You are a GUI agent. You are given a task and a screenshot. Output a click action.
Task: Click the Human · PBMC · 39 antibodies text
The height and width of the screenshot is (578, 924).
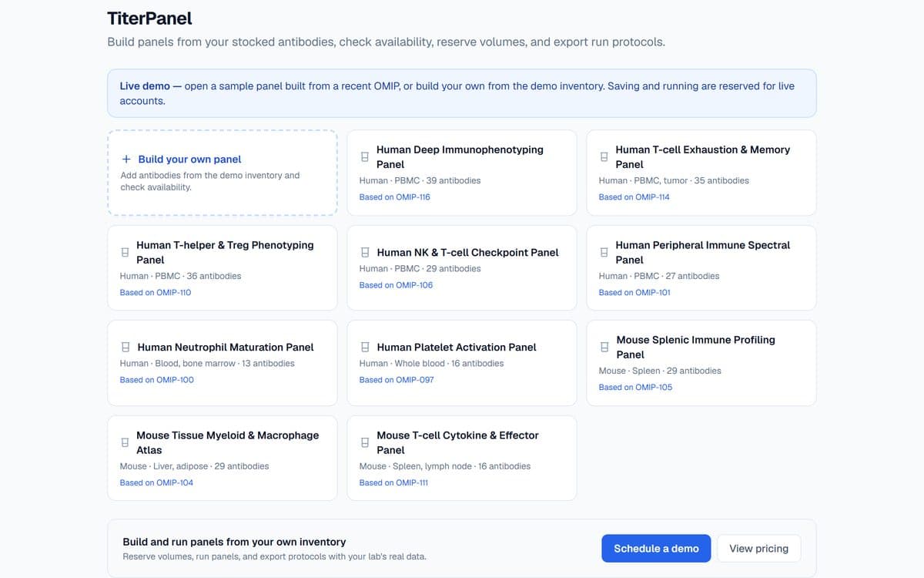coord(420,180)
